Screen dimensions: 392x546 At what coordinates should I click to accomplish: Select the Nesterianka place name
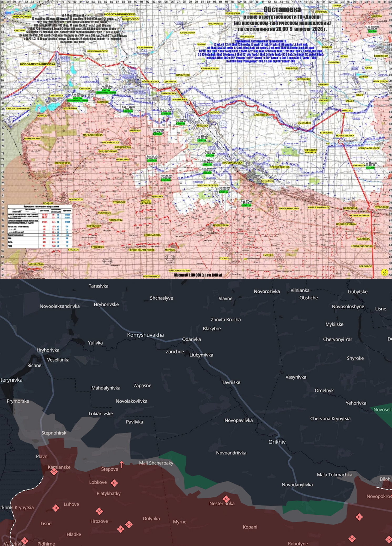[x=222, y=504]
